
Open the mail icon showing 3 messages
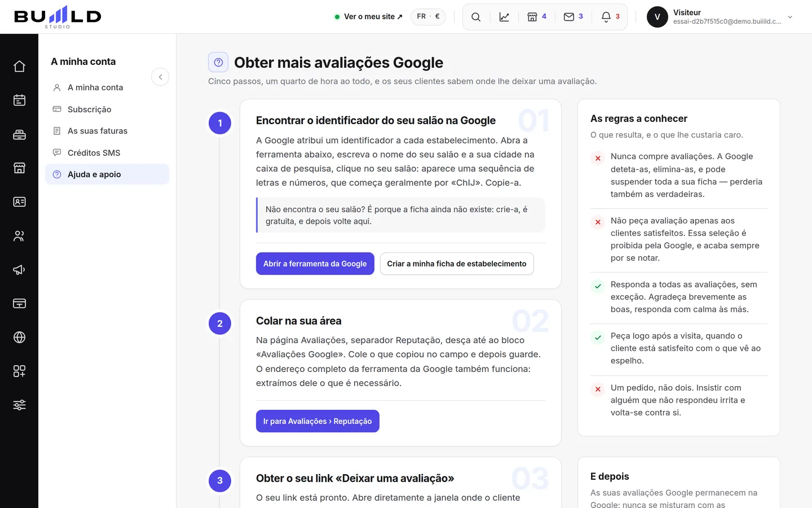pos(573,17)
